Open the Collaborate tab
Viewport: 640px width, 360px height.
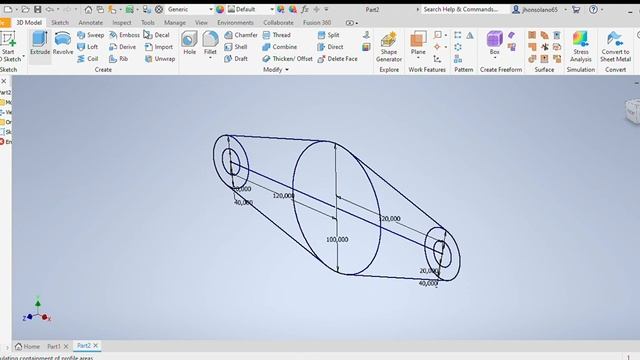278,23
